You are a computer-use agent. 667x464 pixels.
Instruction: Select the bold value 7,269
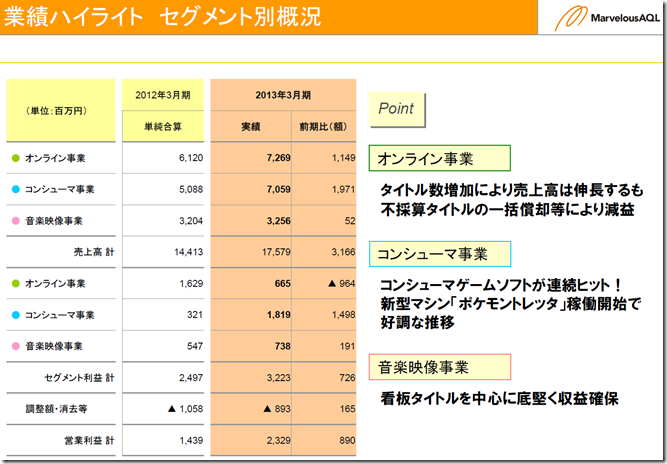[279, 158]
